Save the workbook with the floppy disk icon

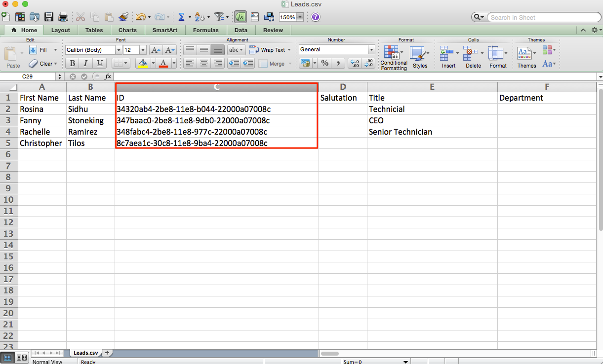click(49, 17)
